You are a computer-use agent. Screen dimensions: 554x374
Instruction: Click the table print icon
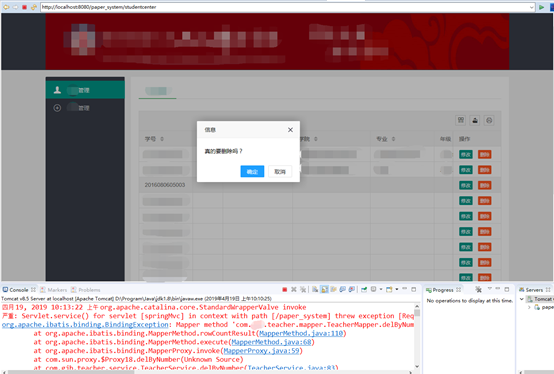tap(489, 120)
